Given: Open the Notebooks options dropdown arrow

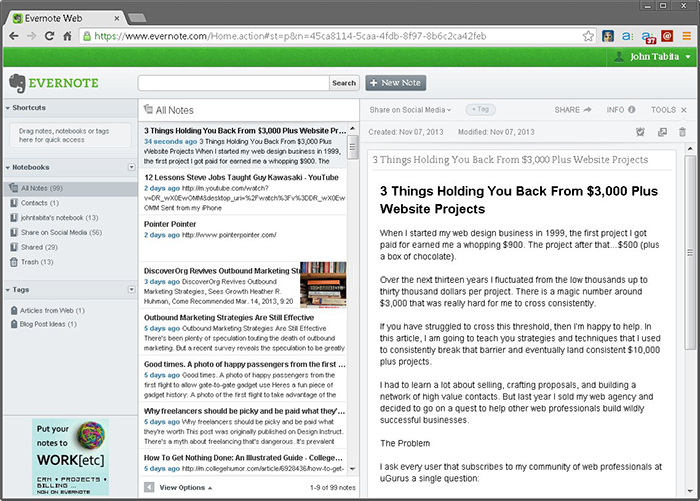Looking at the screenshot, I should (x=131, y=167).
